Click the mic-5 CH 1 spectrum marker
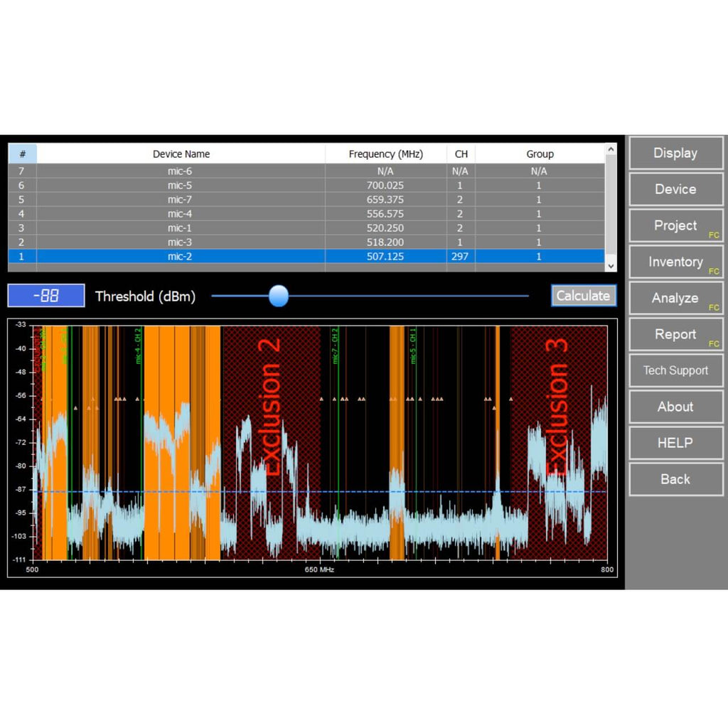Viewport: 728px width, 728px height. [413, 346]
